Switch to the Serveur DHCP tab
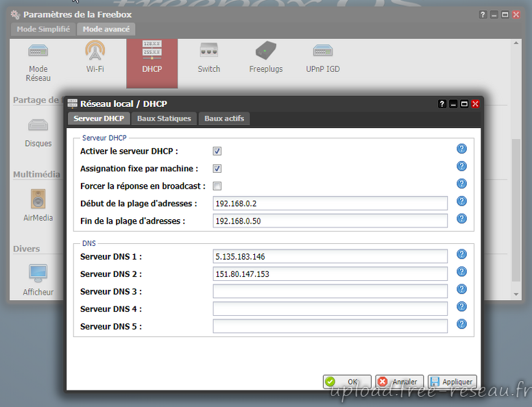This screenshot has height=407, width=532. 99,119
